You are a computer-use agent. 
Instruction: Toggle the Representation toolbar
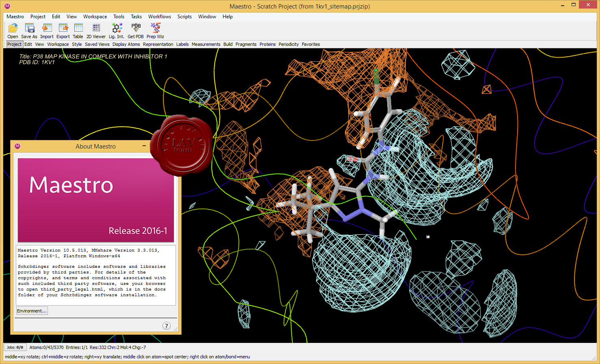pos(158,44)
